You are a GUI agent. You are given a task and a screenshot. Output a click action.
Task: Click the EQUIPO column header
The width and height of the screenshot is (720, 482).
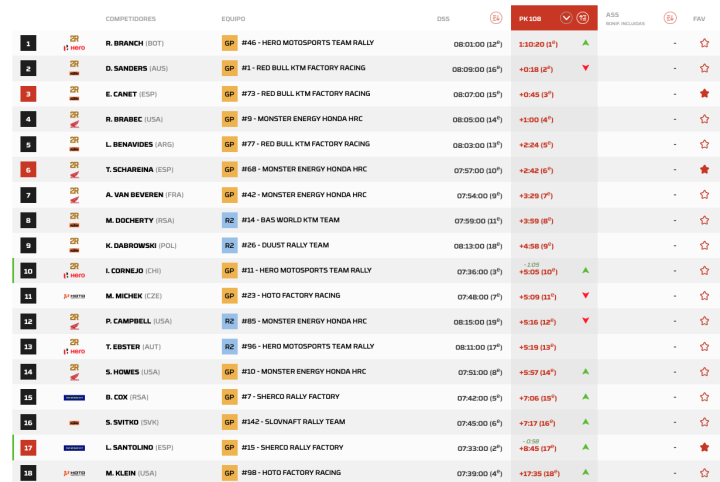[x=234, y=19]
